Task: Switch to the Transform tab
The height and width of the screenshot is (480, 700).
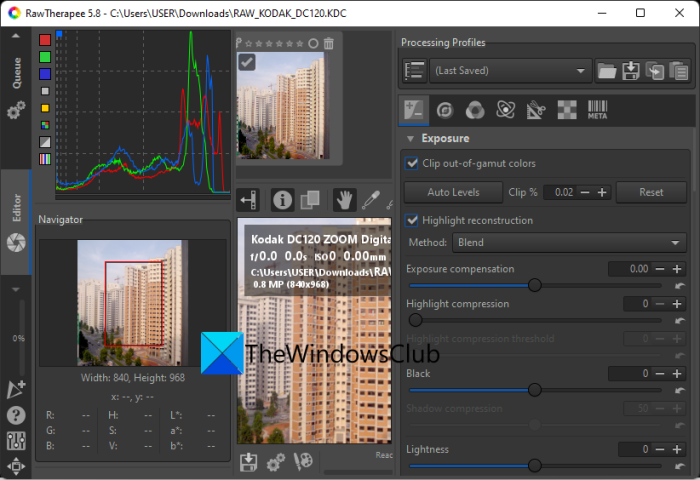Action: coord(535,110)
